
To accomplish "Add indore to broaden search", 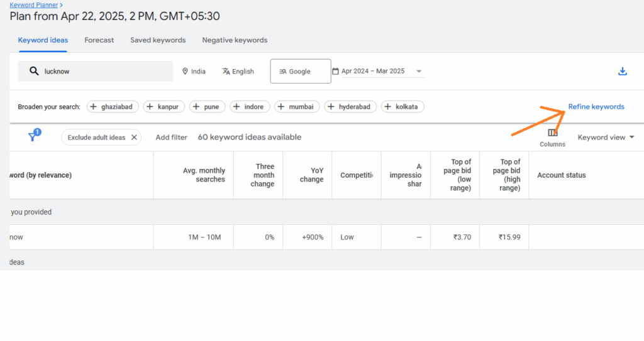I will (x=250, y=107).
